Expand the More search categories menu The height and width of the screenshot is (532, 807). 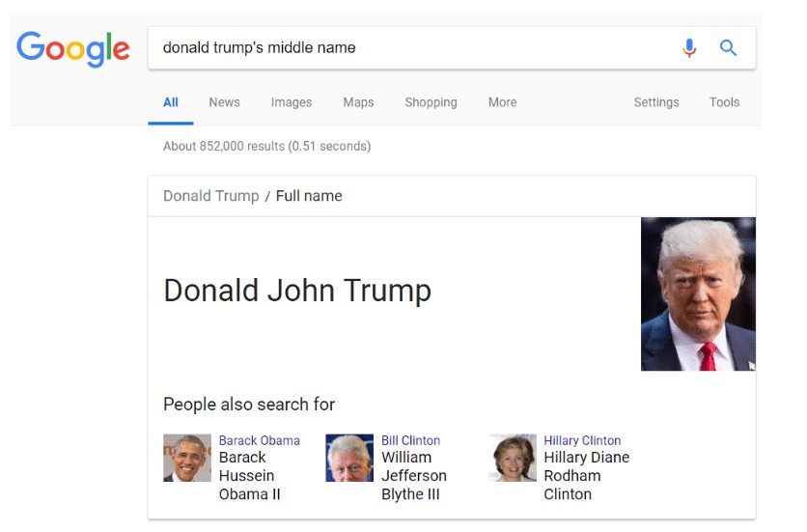click(x=502, y=102)
